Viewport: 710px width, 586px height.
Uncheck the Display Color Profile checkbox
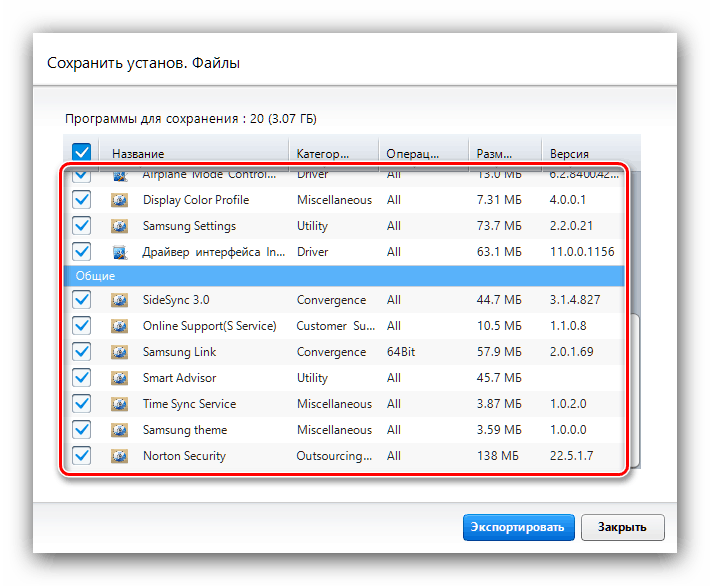point(82,200)
